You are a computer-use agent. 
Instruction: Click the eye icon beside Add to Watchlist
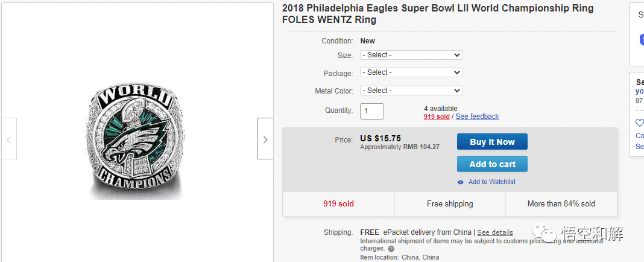coord(461,182)
